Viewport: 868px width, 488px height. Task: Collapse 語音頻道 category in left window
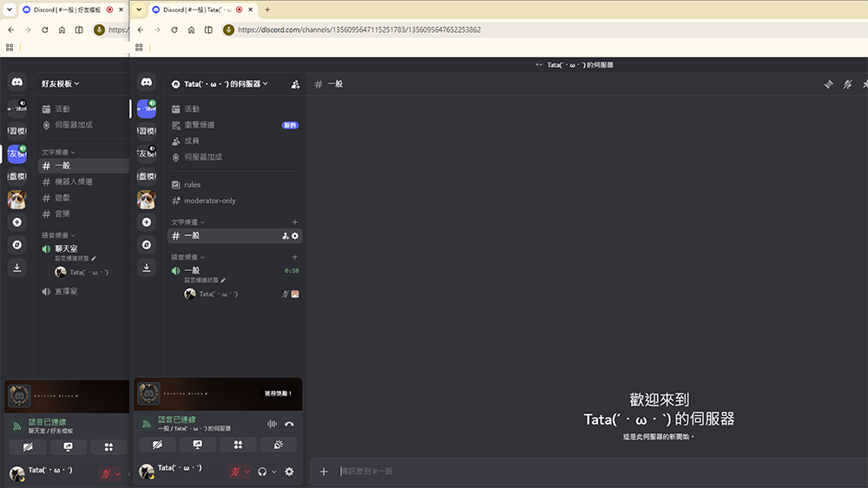pos(58,235)
